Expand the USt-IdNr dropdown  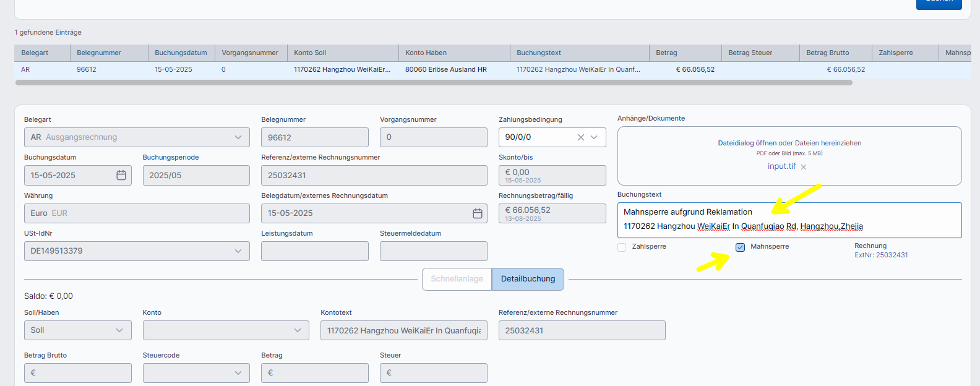pyautogui.click(x=238, y=251)
